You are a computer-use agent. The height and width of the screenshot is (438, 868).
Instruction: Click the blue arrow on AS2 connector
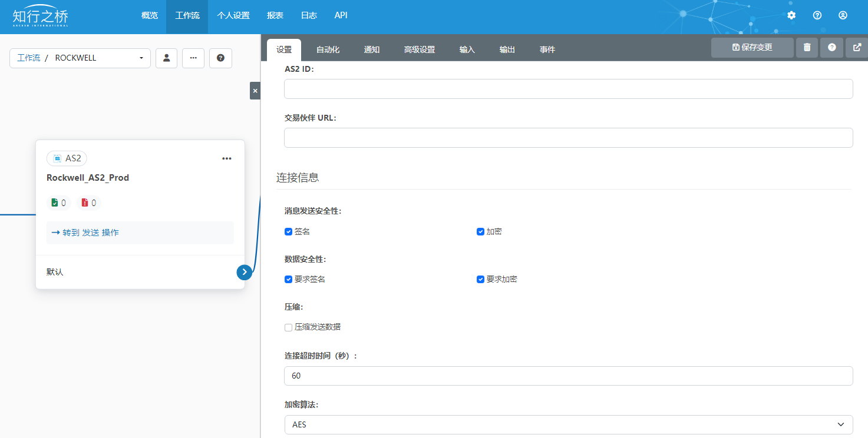point(245,272)
